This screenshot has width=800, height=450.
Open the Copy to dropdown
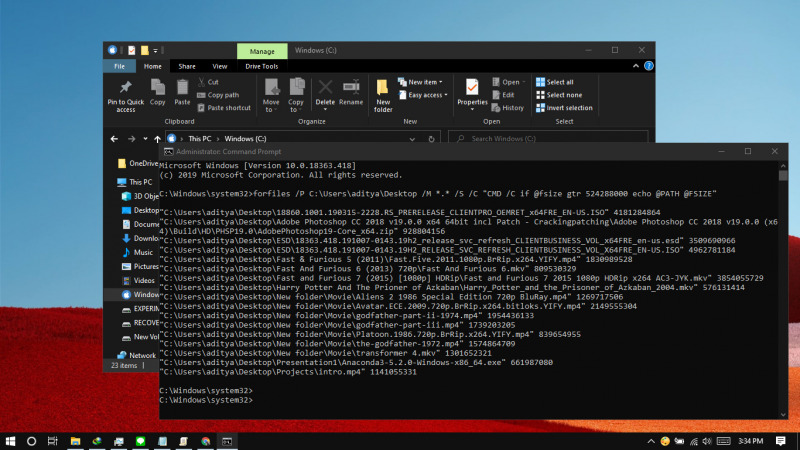[x=296, y=95]
